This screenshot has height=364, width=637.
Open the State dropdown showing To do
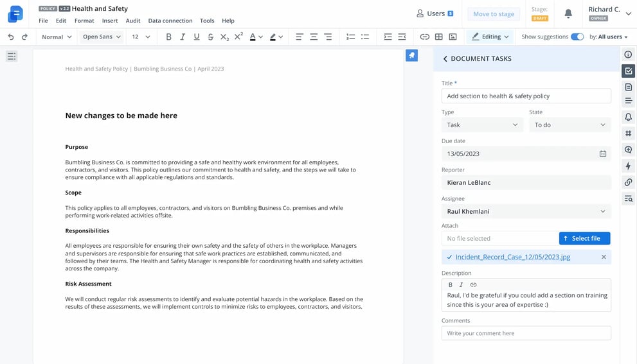click(570, 125)
